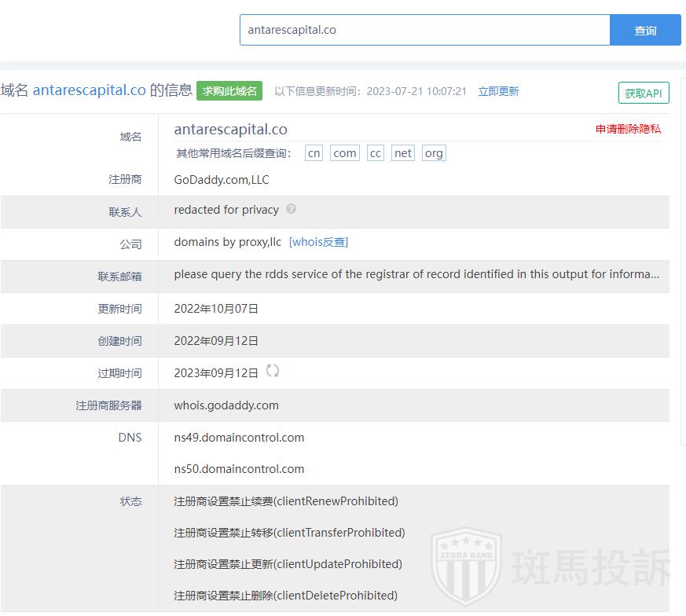Pick the org domain suffix
The image size is (686, 616).
point(434,153)
